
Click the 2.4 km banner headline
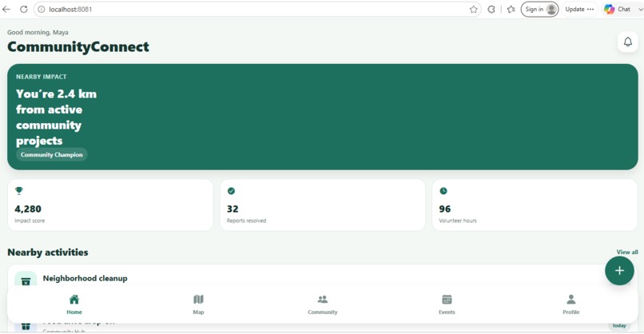(56, 117)
